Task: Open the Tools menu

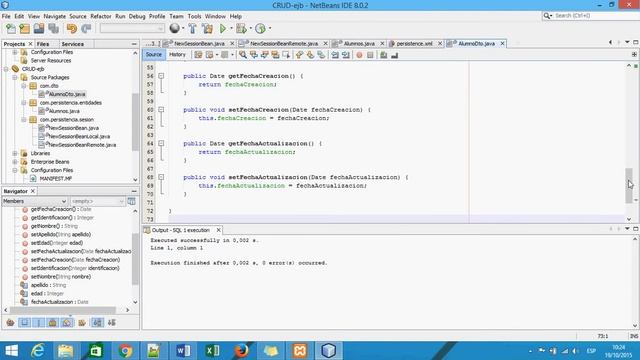Action: point(194,16)
